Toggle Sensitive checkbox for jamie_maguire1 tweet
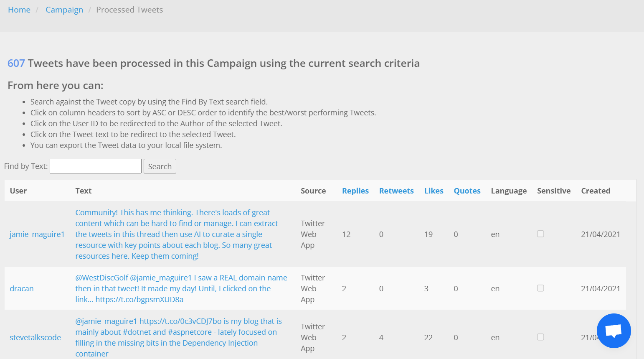644x359 pixels. [x=540, y=234]
